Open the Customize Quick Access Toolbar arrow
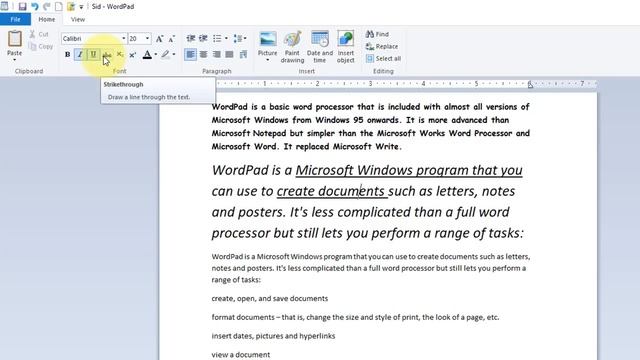This screenshot has height=360, width=640. pyautogui.click(x=81, y=7)
